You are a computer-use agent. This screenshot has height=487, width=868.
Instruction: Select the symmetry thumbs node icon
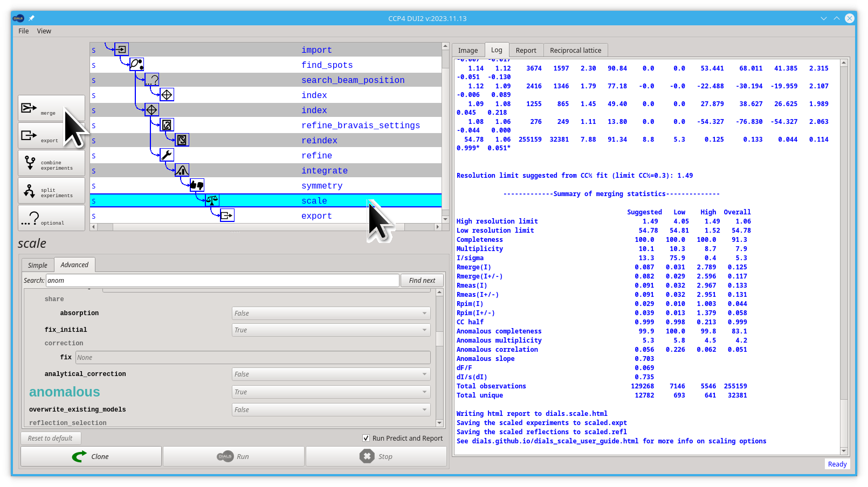(197, 185)
